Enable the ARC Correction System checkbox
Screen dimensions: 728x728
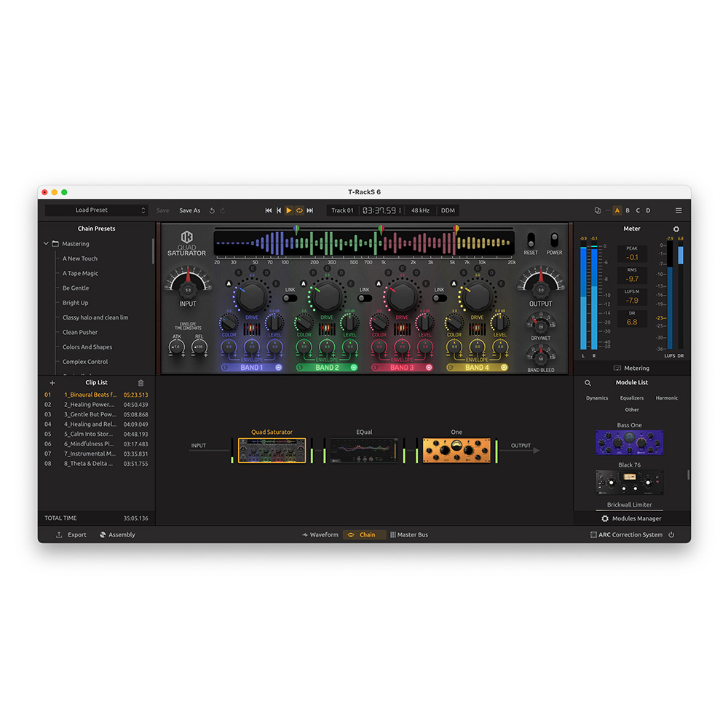tap(593, 535)
